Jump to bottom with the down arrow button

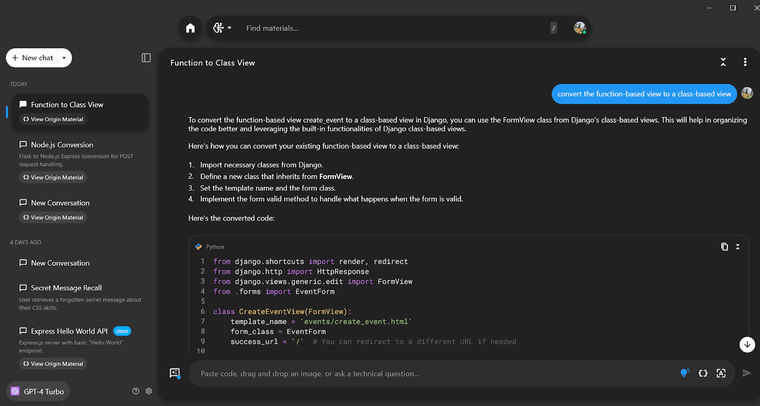[747, 344]
